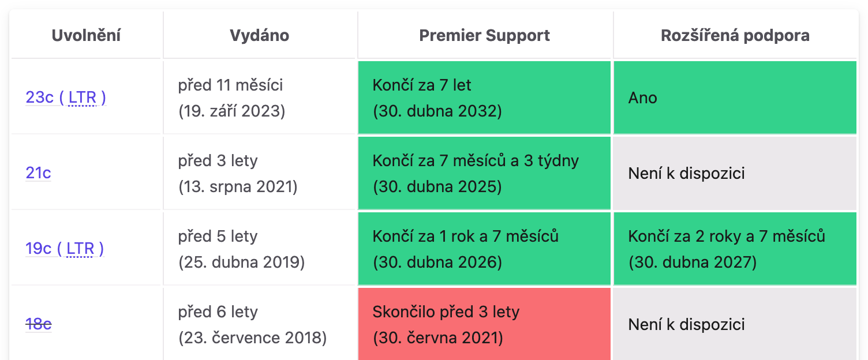Click the Premier Support column header

[x=484, y=36]
